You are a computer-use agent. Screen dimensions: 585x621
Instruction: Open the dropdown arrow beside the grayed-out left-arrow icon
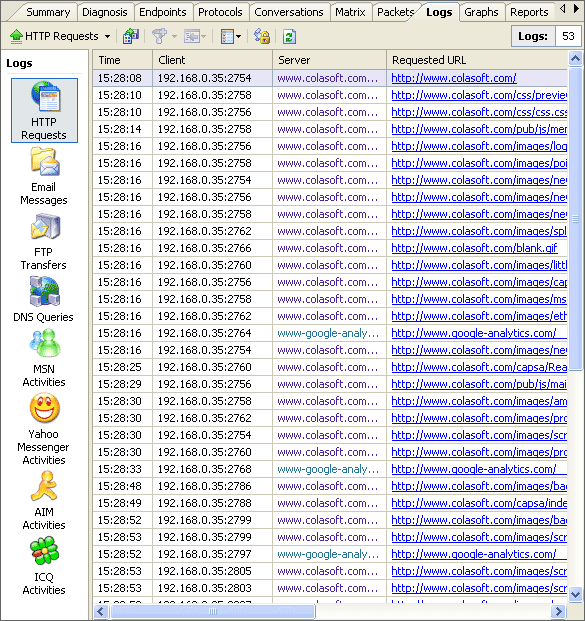204,36
